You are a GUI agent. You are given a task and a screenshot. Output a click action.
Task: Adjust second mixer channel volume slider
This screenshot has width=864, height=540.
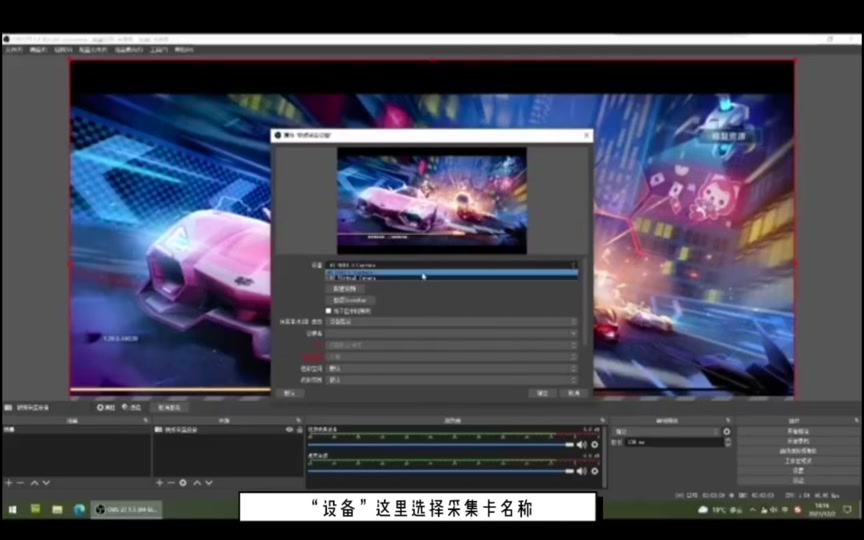click(x=441, y=471)
